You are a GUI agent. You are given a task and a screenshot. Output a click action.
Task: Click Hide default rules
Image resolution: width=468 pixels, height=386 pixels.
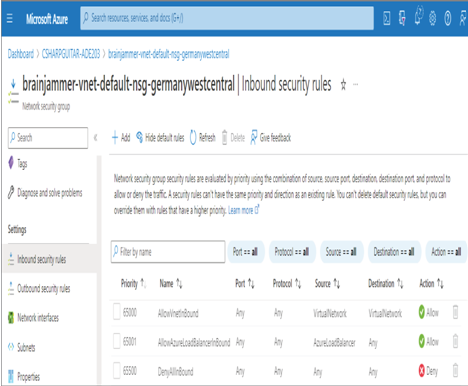point(160,137)
